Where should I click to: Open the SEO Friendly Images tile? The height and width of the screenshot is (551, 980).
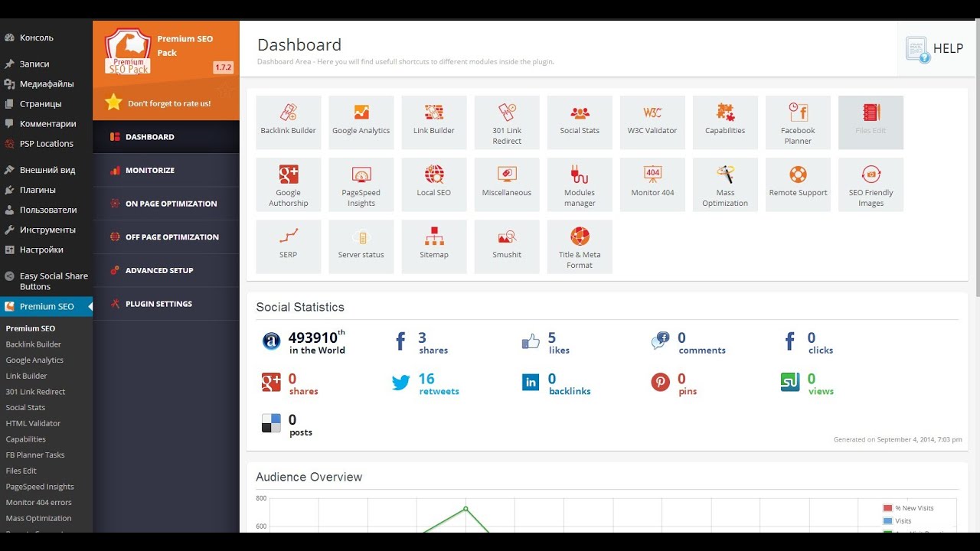[871, 184]
